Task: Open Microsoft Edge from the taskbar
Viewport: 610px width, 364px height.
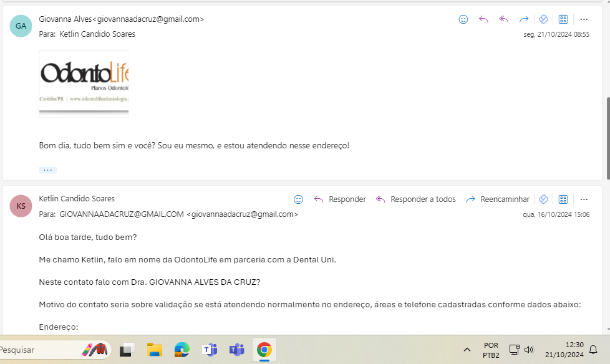Action: click(182, 350)
